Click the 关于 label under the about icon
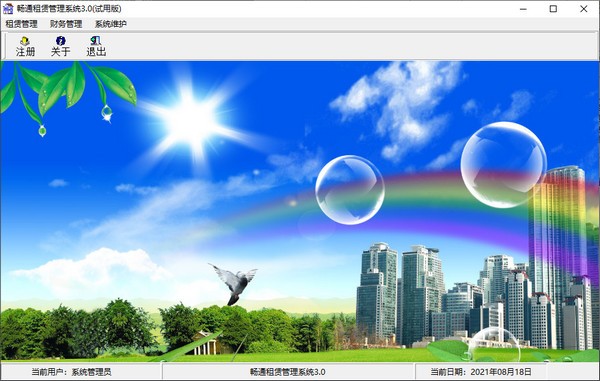 pos(60,51)
